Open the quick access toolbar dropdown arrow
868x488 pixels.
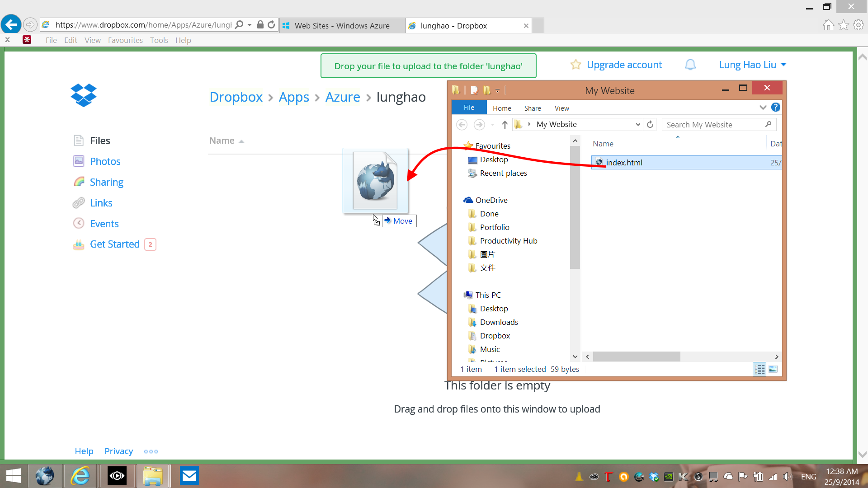click(497, 90)
